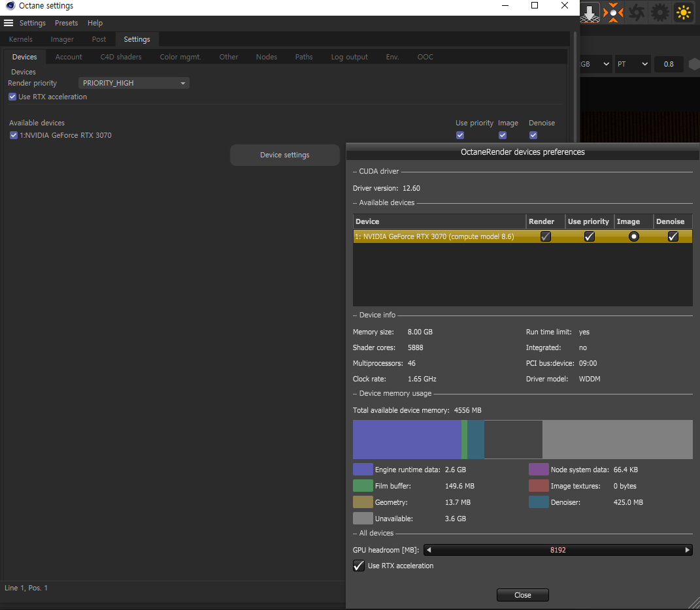This screenshot has width=700, height=610.
Task: Click the Node system data violet swatch
Action: [539, 470]
